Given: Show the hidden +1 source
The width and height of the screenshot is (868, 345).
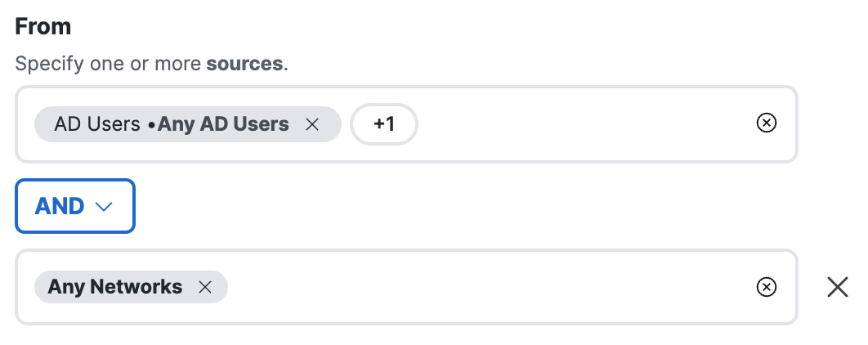Looking at the screenshot, I should point(384,124).
